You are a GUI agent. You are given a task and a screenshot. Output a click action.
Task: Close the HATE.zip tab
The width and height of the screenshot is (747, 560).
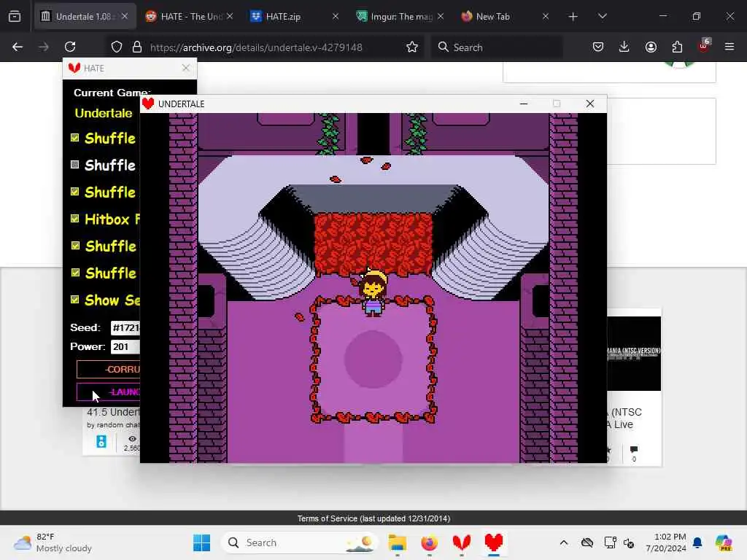pos(336,17)
